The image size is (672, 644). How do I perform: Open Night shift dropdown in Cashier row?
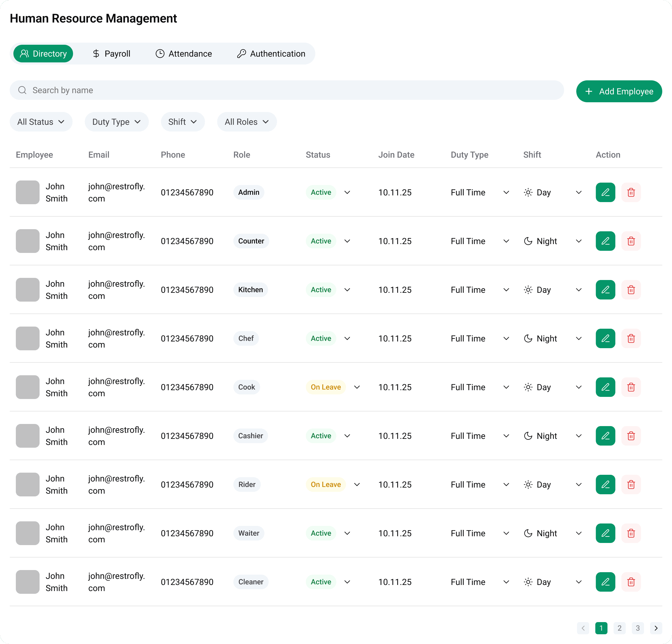[578, 436]
